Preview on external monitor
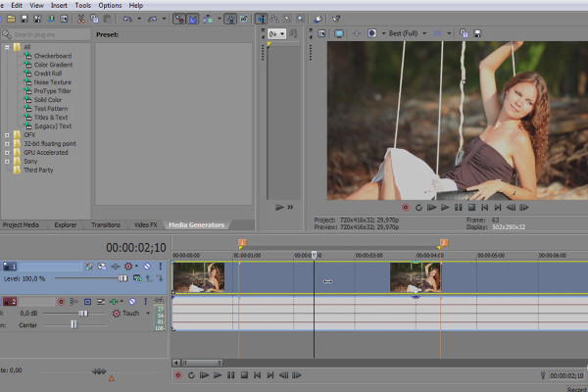 point(339,33)
